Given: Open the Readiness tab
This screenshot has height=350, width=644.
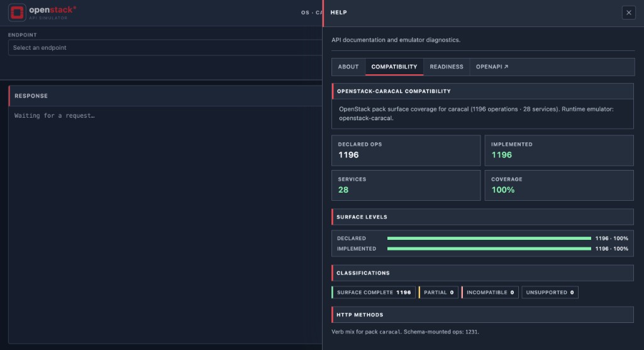Looking at the screenshot, I should coord(447,67).
